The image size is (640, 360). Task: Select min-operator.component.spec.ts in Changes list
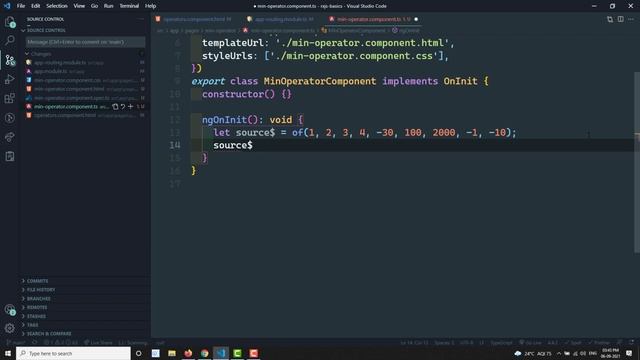pyautogui.click(x=84, y=98)
